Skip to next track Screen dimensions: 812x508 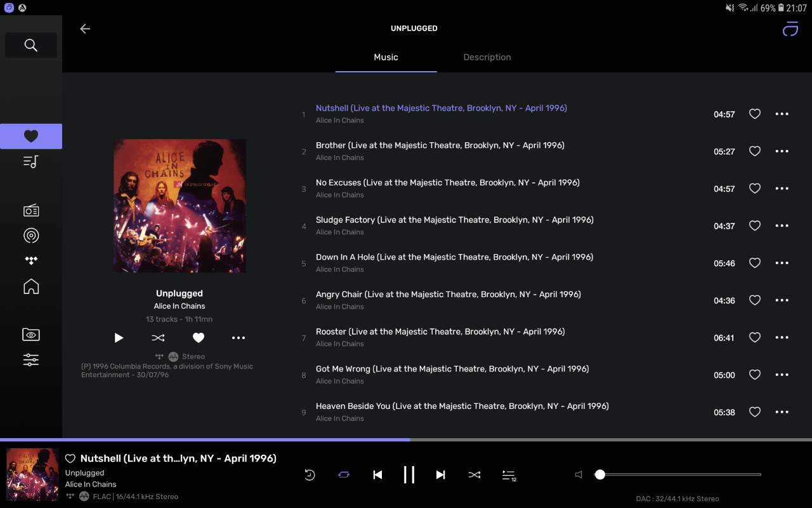coord(440,475)
